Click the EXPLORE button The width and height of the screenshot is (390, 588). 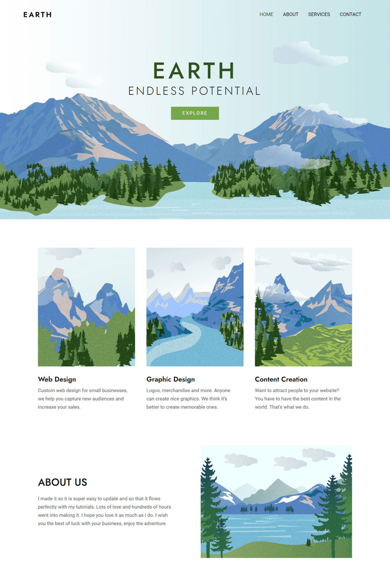(x=195, y=113)
